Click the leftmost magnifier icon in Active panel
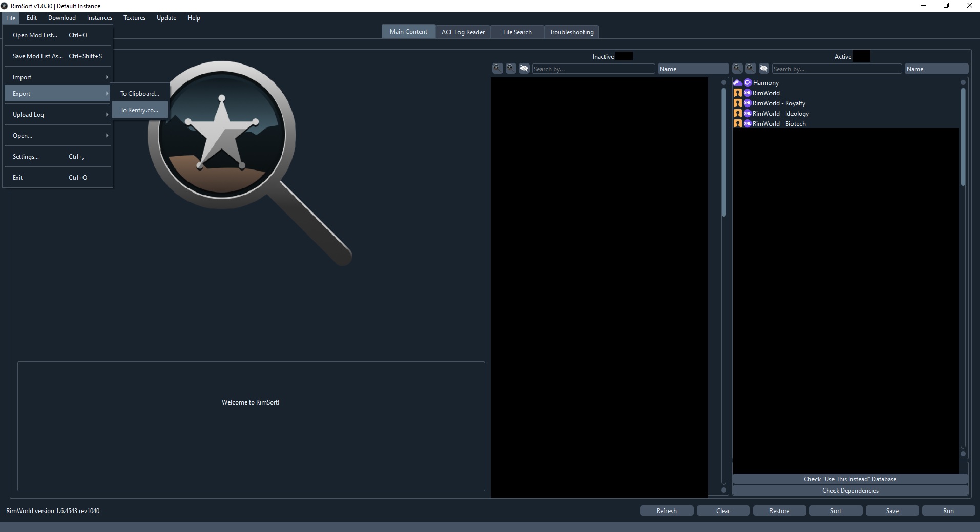Image resolution: width=980 pixels, height=532 pixels. pos(737,69)
